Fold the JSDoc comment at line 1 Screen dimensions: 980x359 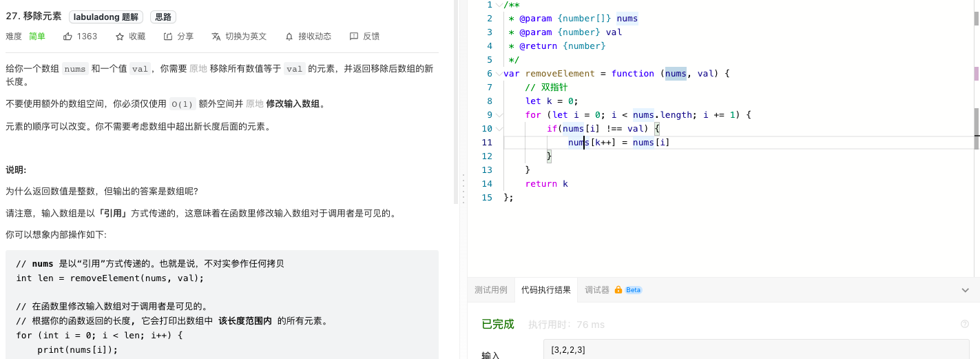(x=499, y=4)
